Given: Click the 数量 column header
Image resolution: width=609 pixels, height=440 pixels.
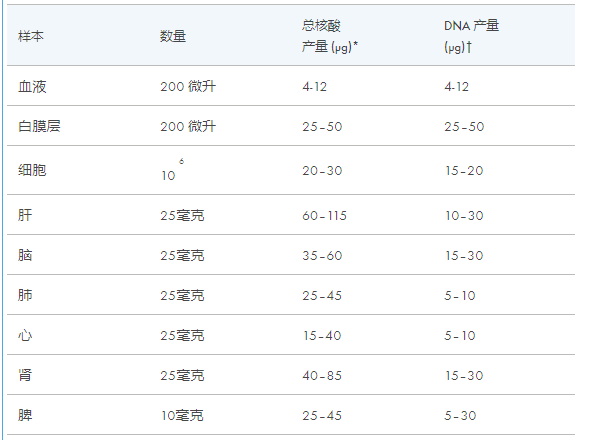Looking at the screenshot, I should coord(173,36).
